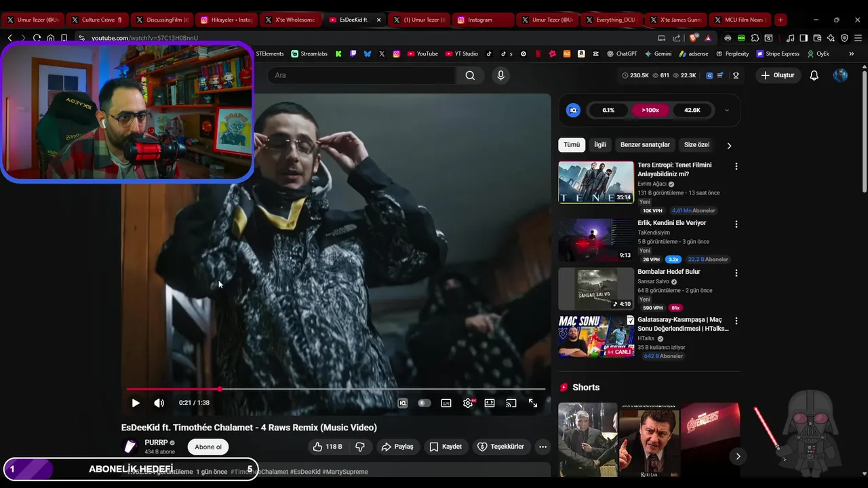Viewport: 868px width, 488px height.
Task: Show more filter chips arrow
Action: tap(729, 145)
